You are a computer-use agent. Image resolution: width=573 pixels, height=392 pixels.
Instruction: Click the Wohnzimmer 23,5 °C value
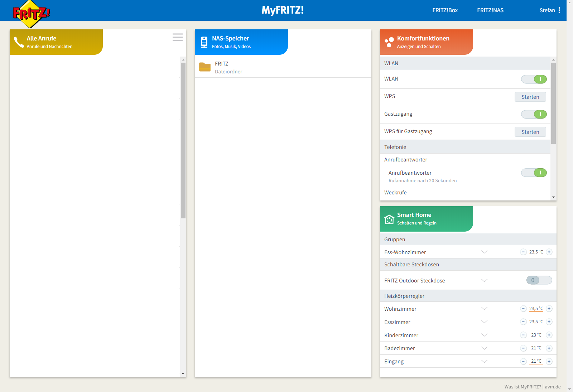[536, 309]
